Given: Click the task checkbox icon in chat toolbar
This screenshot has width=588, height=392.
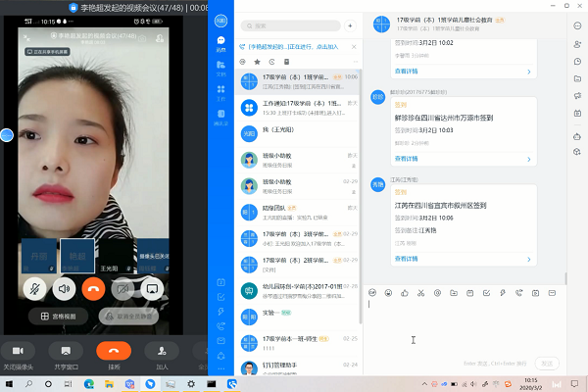Looking at the screenshot, I should click(x=486, y=293).
